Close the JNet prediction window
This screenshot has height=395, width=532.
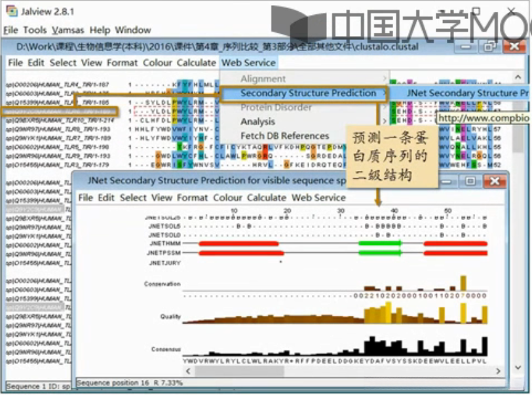(495, 181)
